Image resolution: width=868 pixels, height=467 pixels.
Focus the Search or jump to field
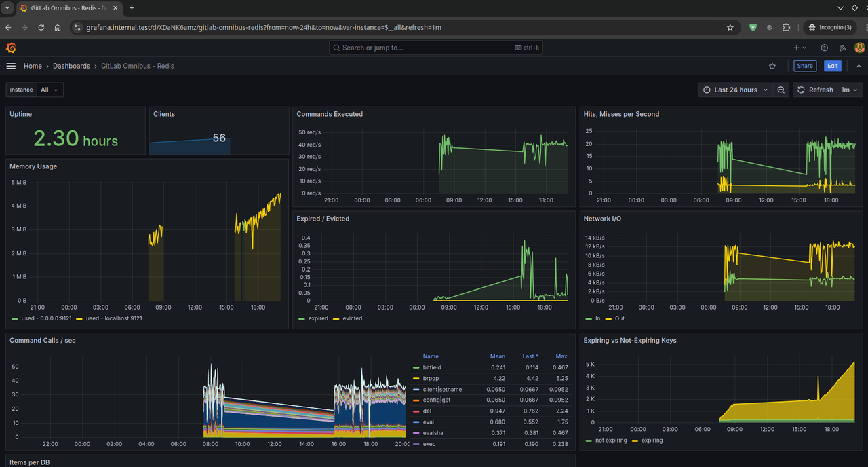(435, 48)
